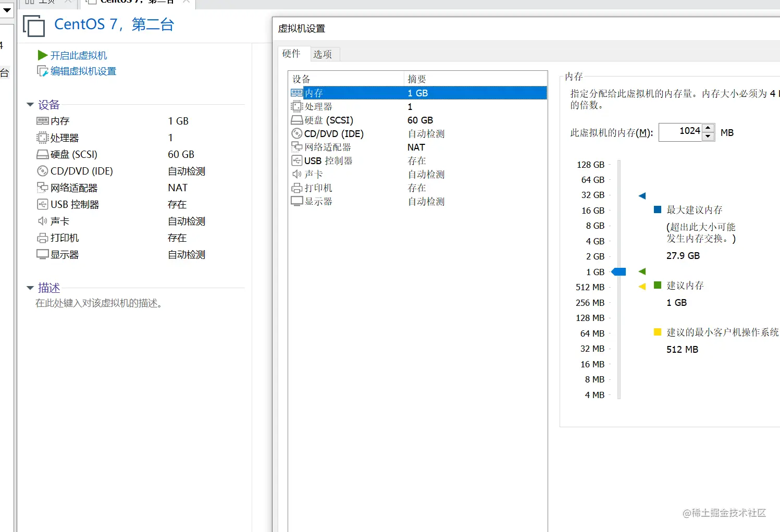780x532 pixels.
Task: Click the 网络适配器 icon in the main window device summary
Action: tap(42, 188)
